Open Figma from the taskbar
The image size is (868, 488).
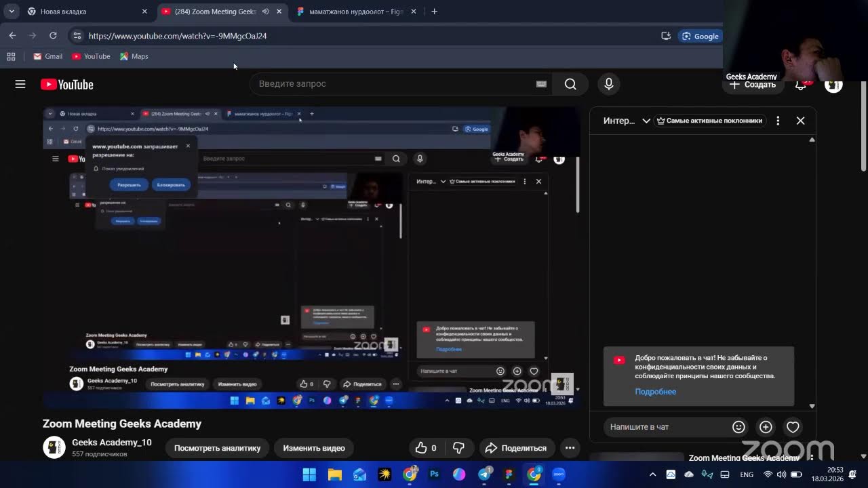coord(509,474)
